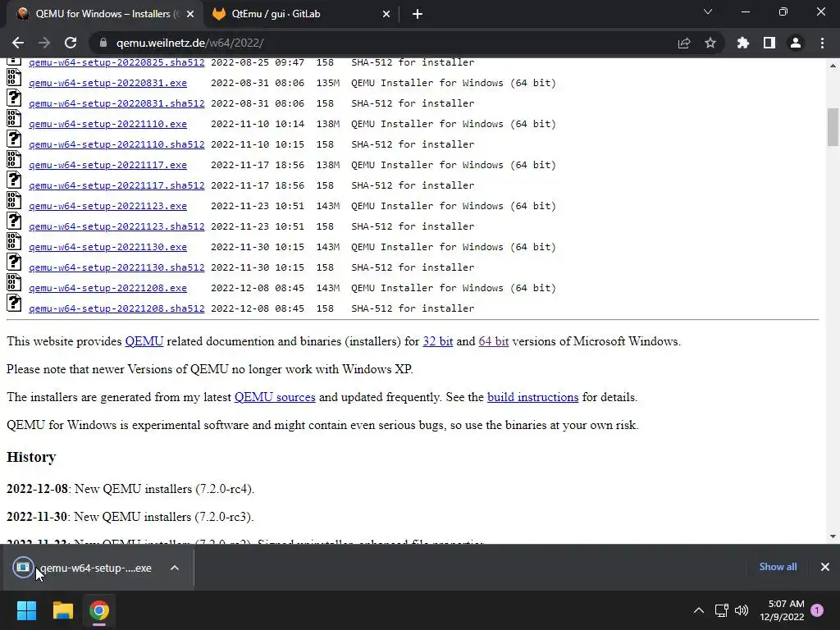
Task: Click file icon beside qemu-w64-setup-20221123.exe
Action: tap(14, 200)
